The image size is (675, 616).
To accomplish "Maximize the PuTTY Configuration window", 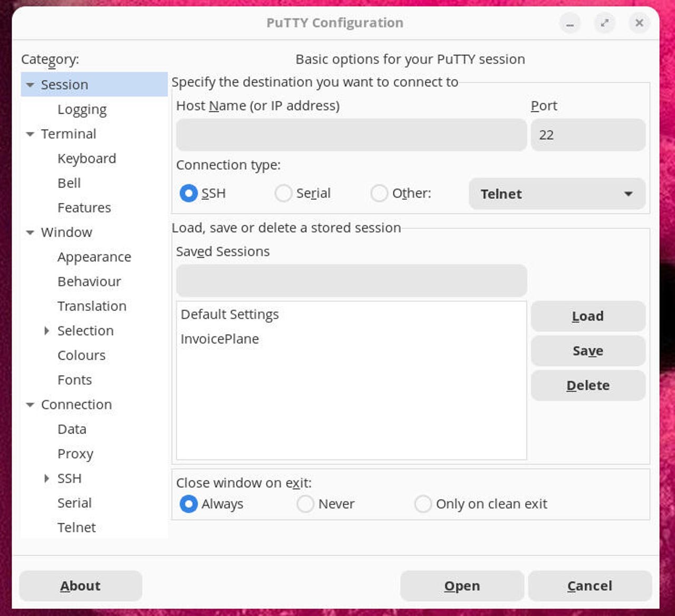I will (604, 23).
